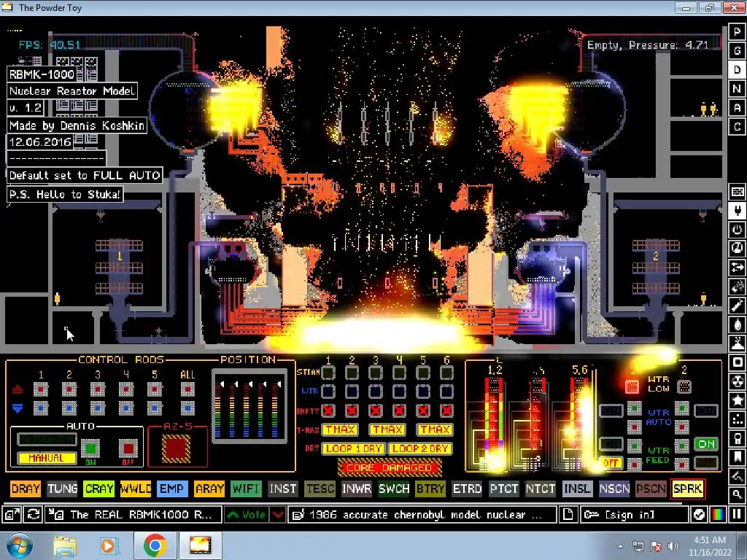Select the CRAY element
This screenshot has height=560, width=747.
coord(99,489)
